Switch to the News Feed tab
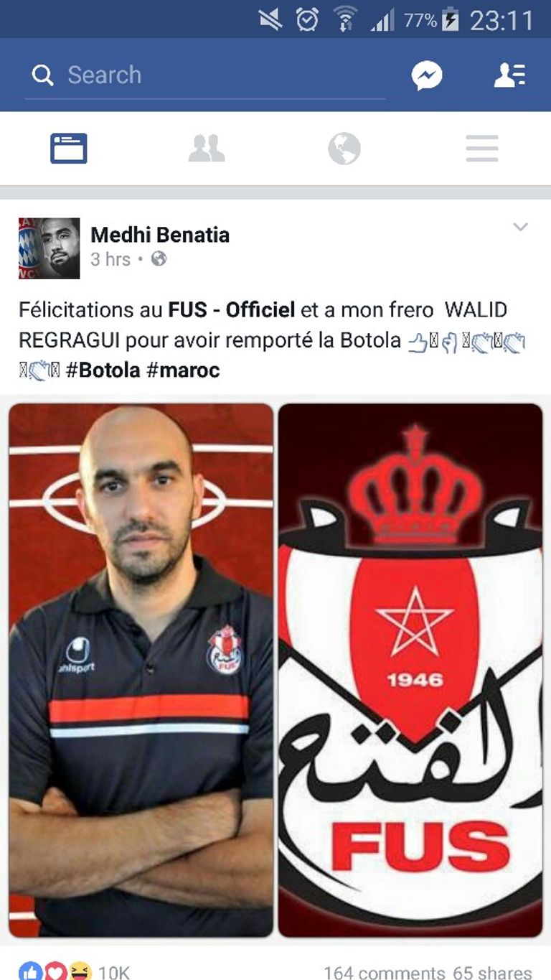Image resolution: width=551 pixels, height=980 pixels. click(69, 149)
